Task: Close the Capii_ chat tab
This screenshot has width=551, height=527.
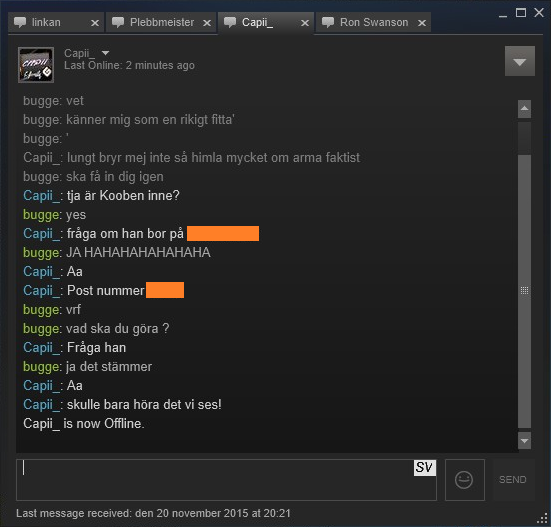Action: pos(305,23)
